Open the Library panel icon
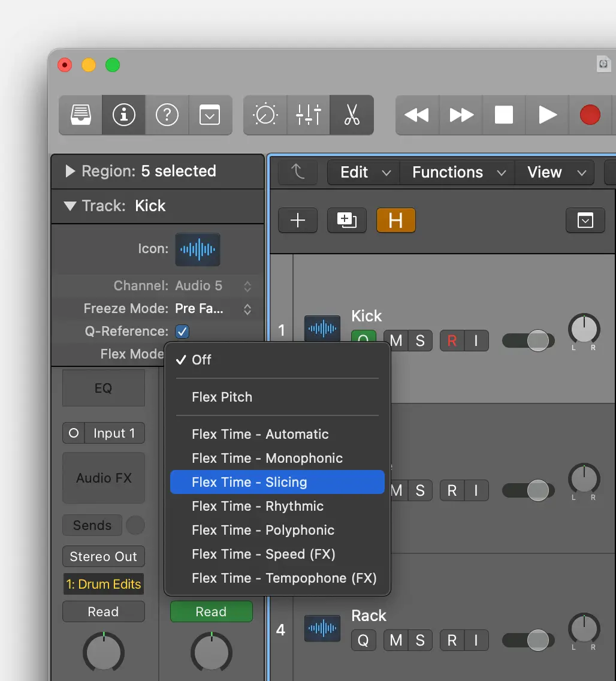Screen dimensions: 616x681 coord(80,114)
